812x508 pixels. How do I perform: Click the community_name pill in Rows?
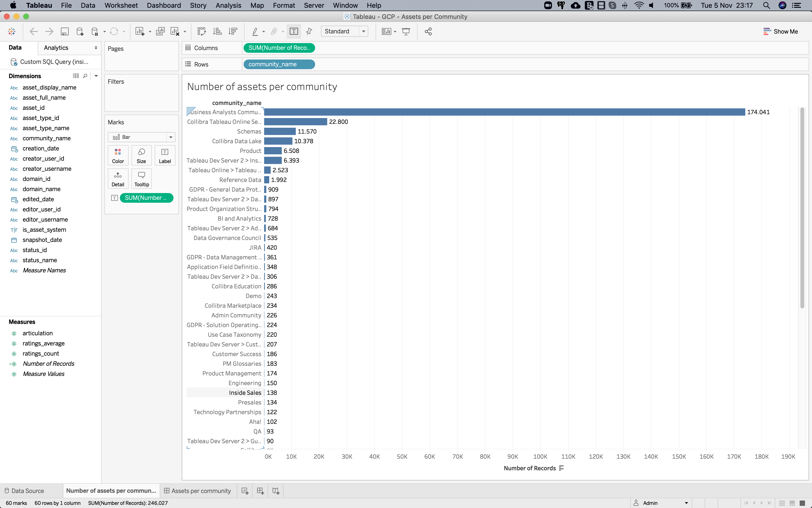[279, 64]
